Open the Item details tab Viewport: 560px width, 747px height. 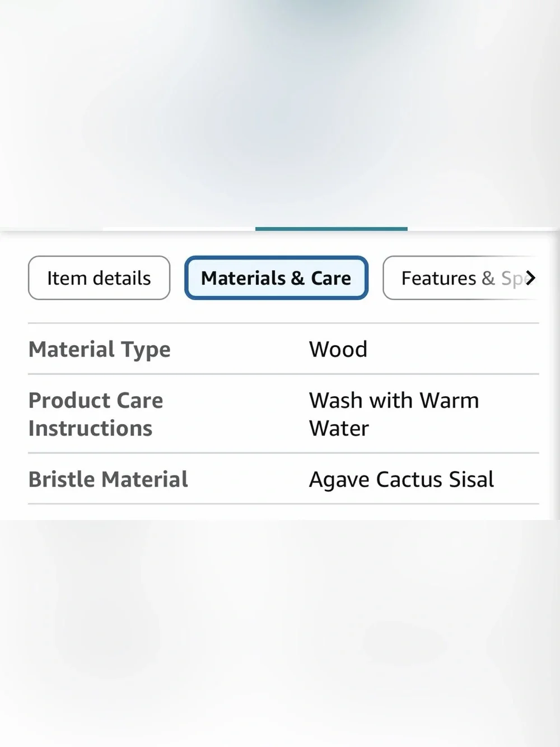tap(99, 278)
